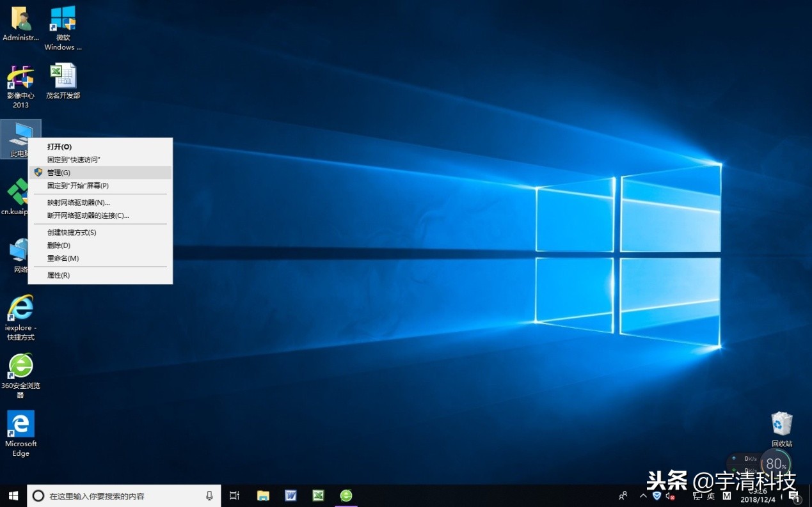Click the muted volume tray icon
Screen dimensions: 812x507
(670, 495)
